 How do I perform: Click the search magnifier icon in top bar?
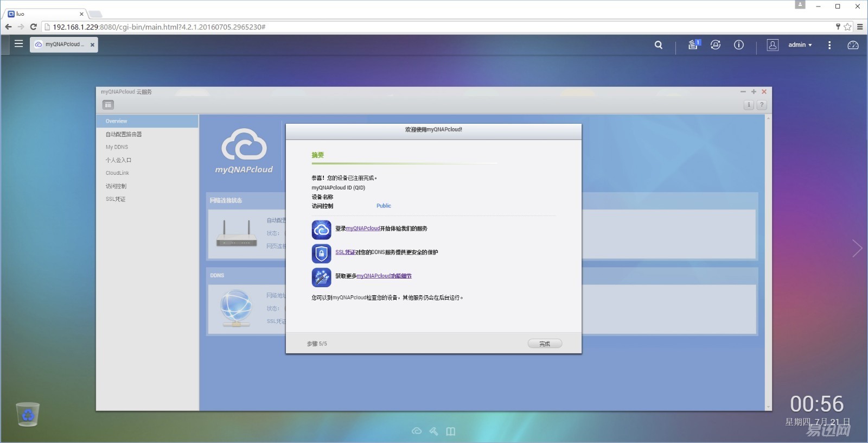[x=658, y=45]
